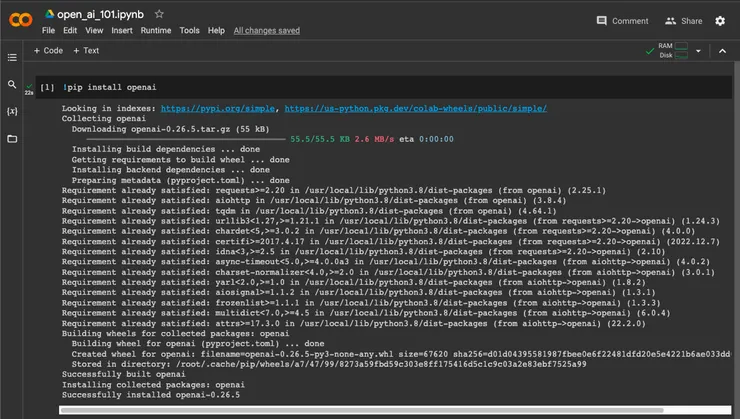
Task: Click the tqdm requirement satisfied line
Action: click(309, 211)
